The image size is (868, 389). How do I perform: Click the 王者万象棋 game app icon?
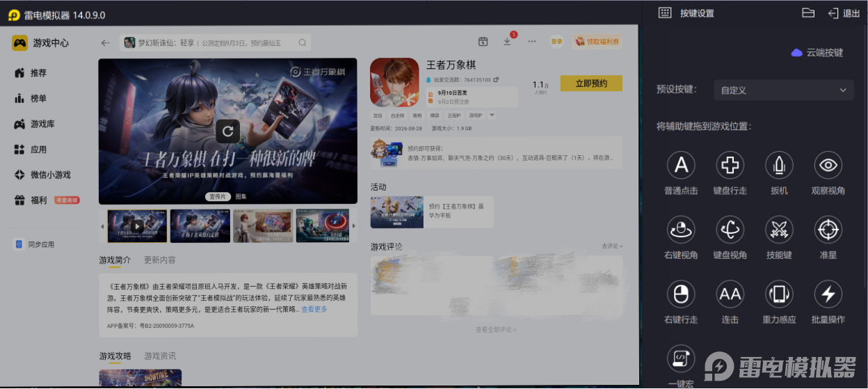pos(394,82)
